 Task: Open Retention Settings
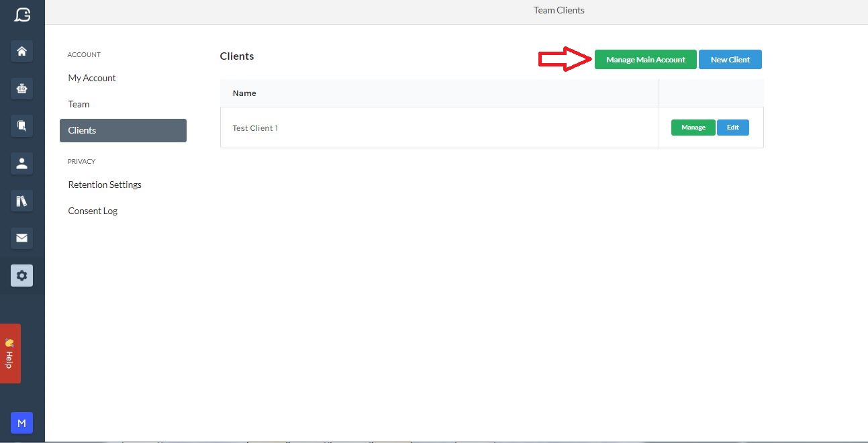pos(105,185)
